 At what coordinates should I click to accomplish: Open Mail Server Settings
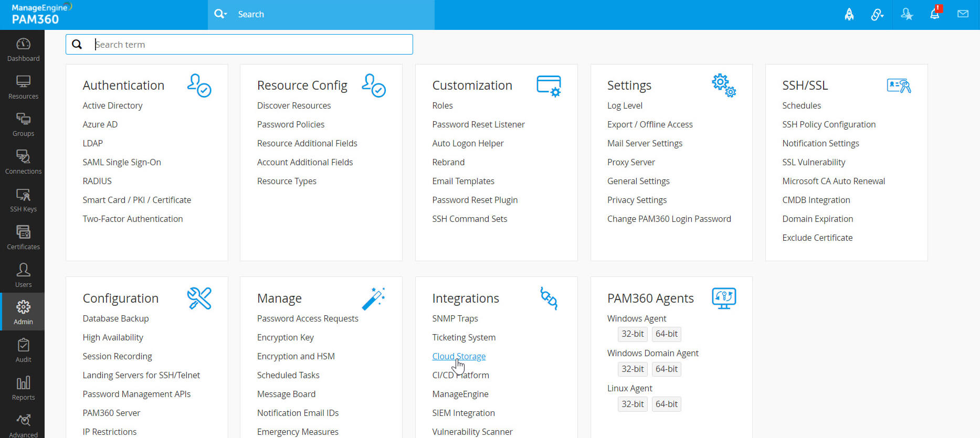(645, 143)
